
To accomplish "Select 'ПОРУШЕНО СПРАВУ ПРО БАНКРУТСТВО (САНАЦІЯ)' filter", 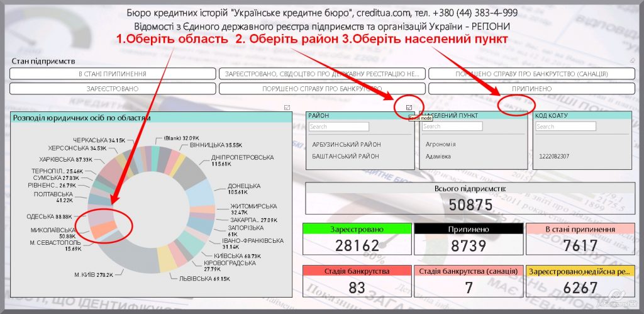I will coord(531,74).
